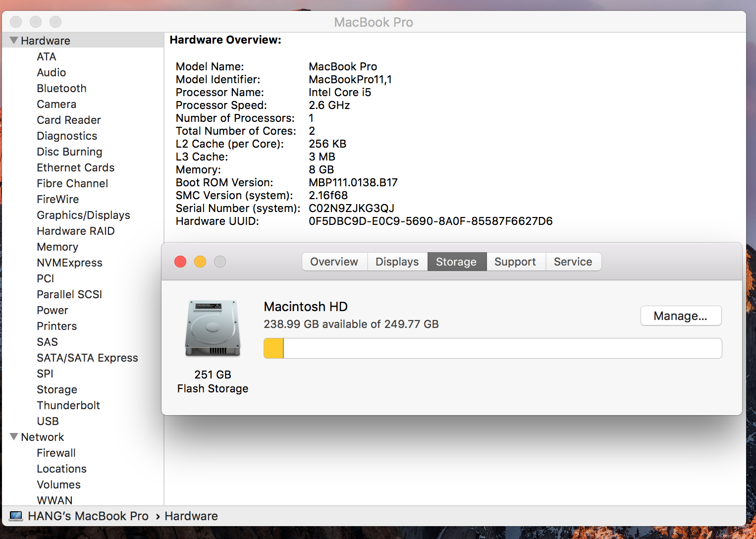Open Locations in the sidebar
The image size is (756, 539).
(x=62, y=469)
